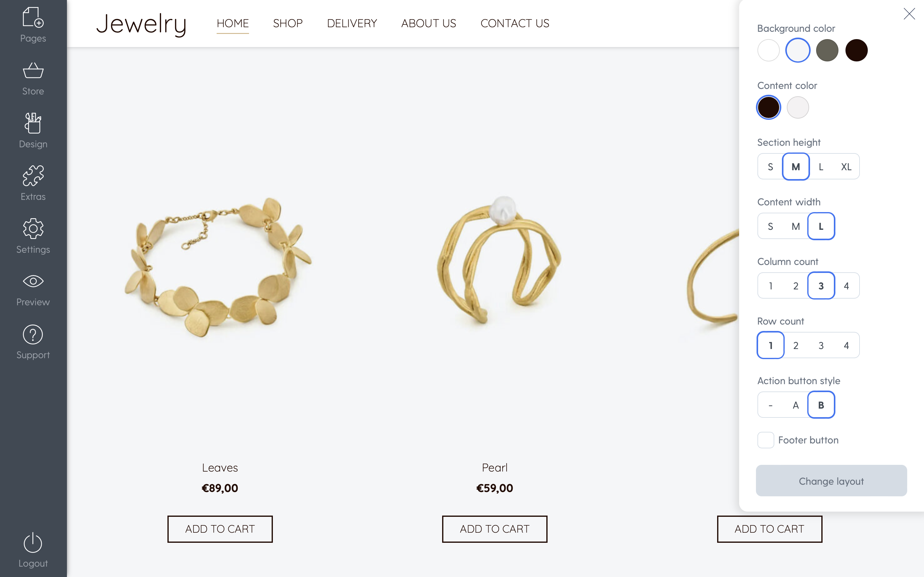Select the Leaves bracelet product image

pyautogui.click(x=218, y=267)
